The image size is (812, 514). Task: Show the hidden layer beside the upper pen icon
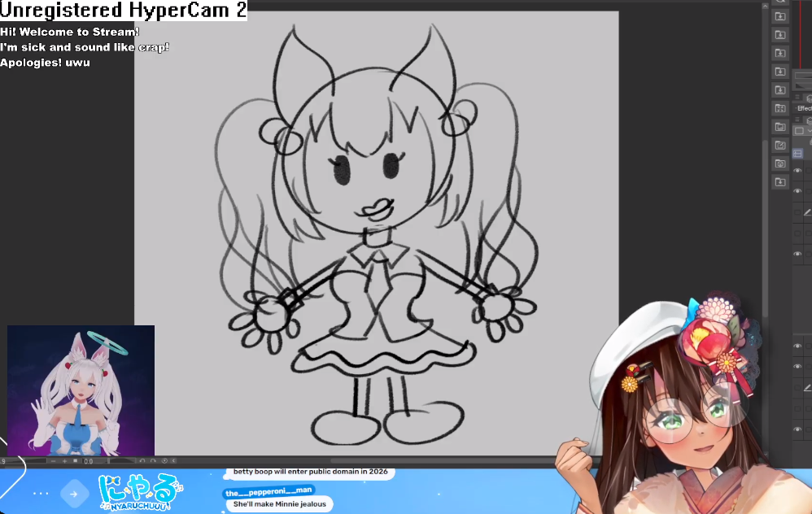pyautogui.click(x=797, y=212)
